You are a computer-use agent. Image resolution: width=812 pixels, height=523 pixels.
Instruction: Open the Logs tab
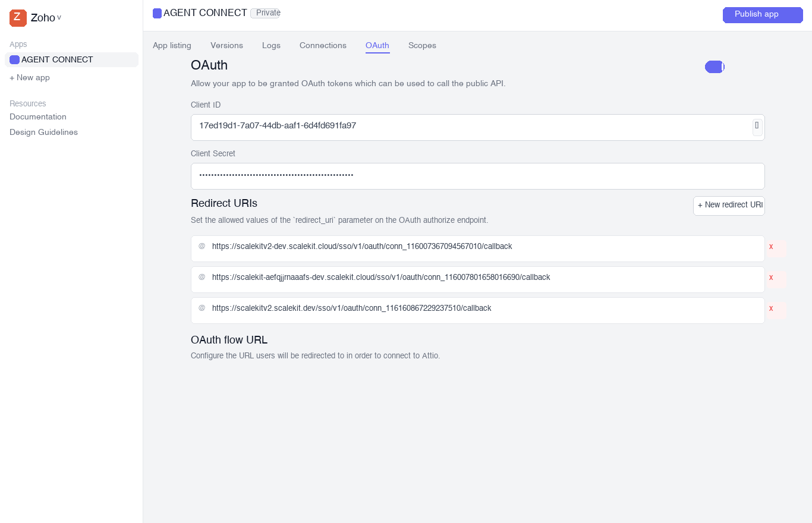(271, 45)
